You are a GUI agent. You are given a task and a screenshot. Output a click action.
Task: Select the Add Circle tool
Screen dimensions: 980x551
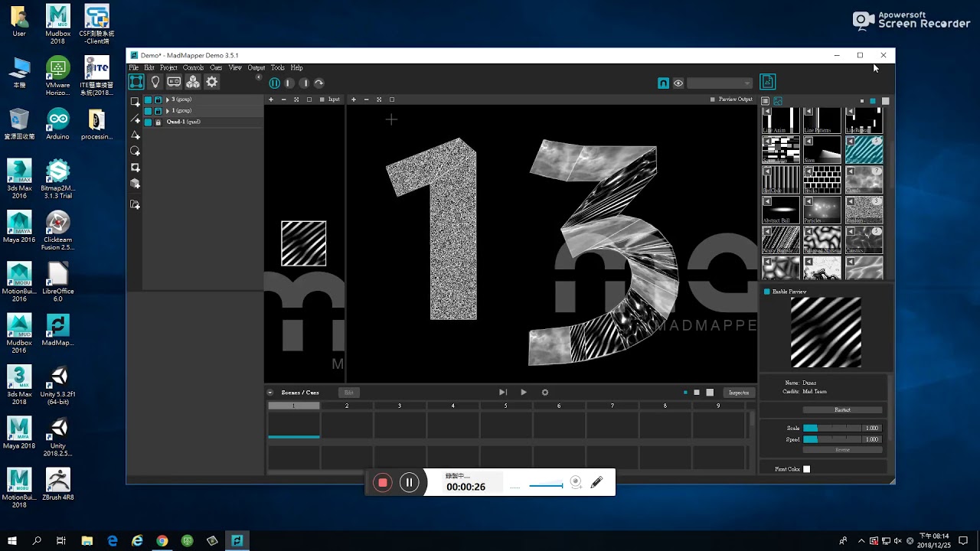pos(136,151)
